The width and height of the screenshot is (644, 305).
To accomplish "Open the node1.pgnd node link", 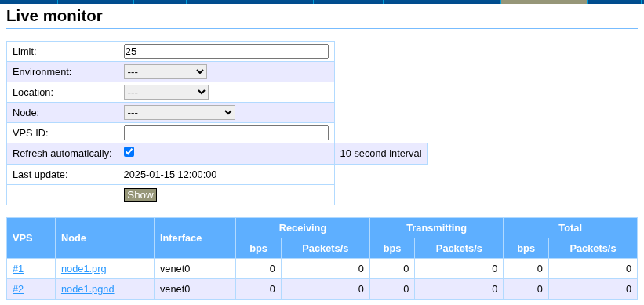I will click(88, 289).
